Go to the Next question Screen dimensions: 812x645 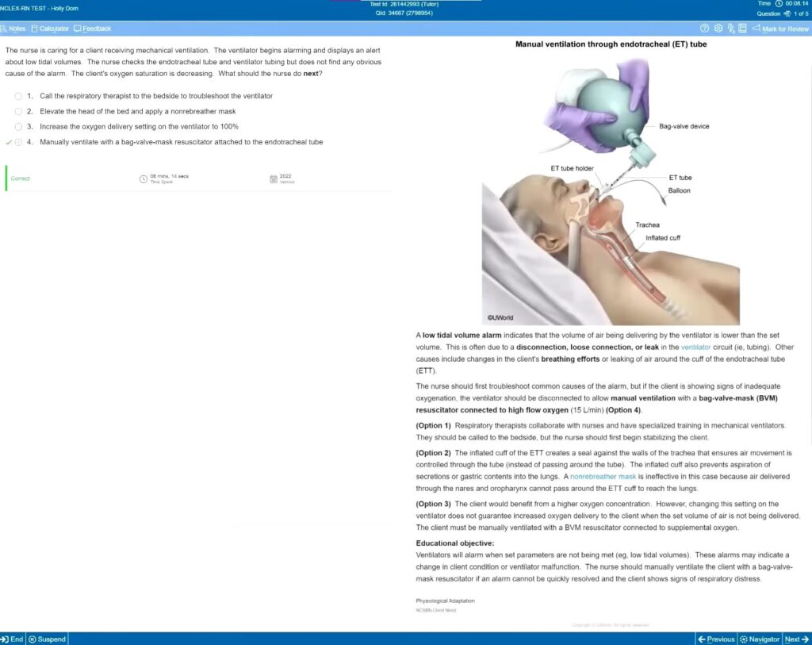[796, 639]
